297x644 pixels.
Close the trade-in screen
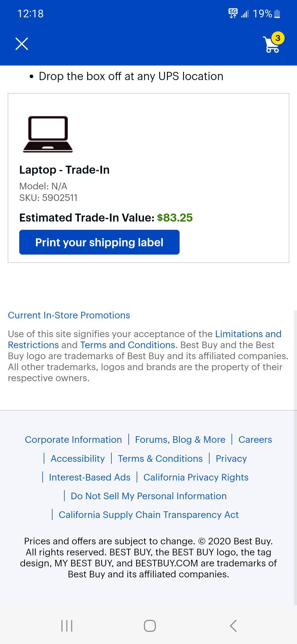[22, 43]
